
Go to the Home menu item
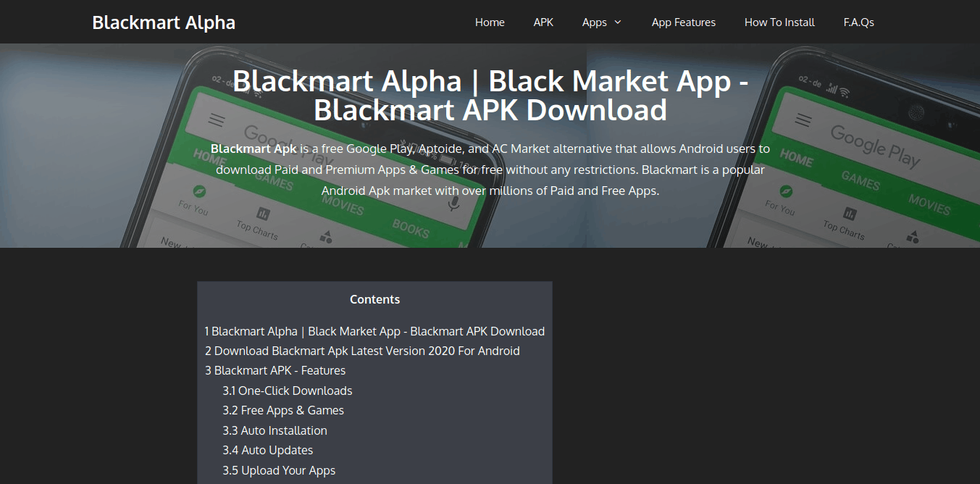[x=490, y=22]
